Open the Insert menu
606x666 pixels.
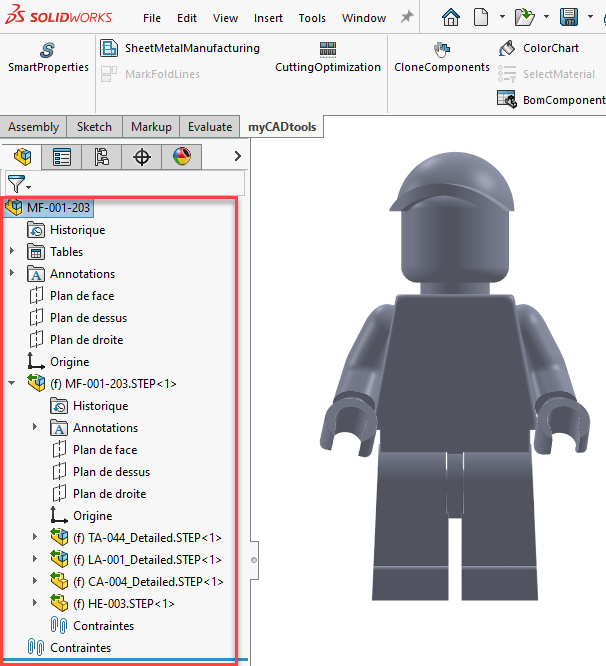(268, 18)
